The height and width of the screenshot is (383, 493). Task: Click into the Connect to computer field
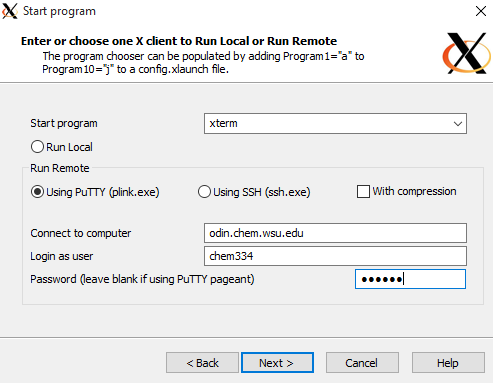335,233
